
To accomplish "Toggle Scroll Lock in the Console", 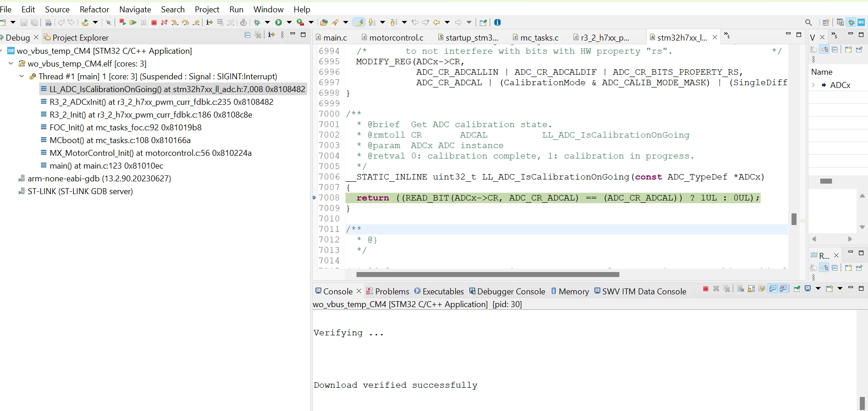I will pyautogui.click(x=751, y=289).
